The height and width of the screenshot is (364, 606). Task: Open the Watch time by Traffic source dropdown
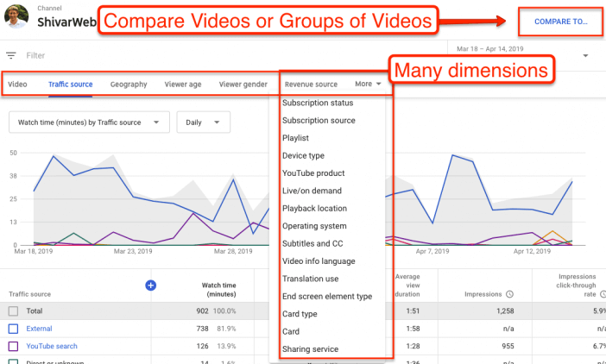point(89,122)
